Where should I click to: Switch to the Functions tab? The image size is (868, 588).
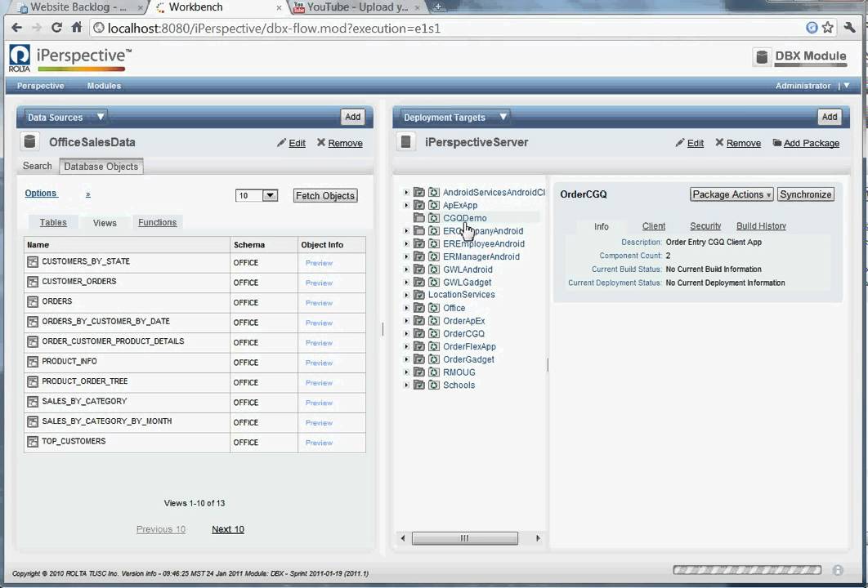tap(157, 222)
